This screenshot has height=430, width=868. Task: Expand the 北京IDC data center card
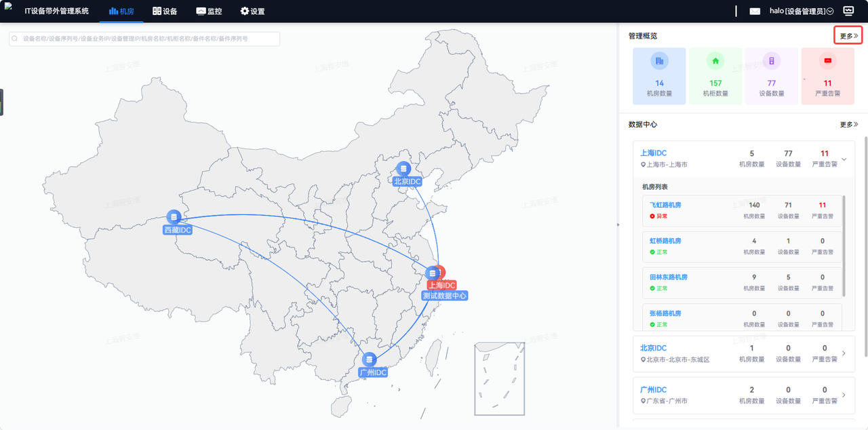click(x=844, y=353)
